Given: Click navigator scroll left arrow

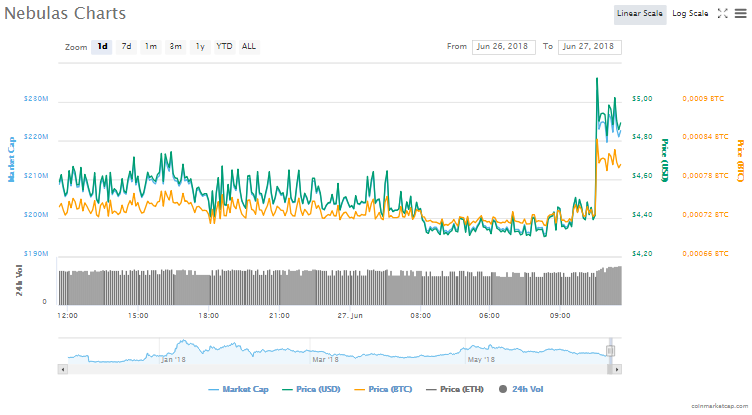Looking at the screenshot, I should click(x=63, y=369).
